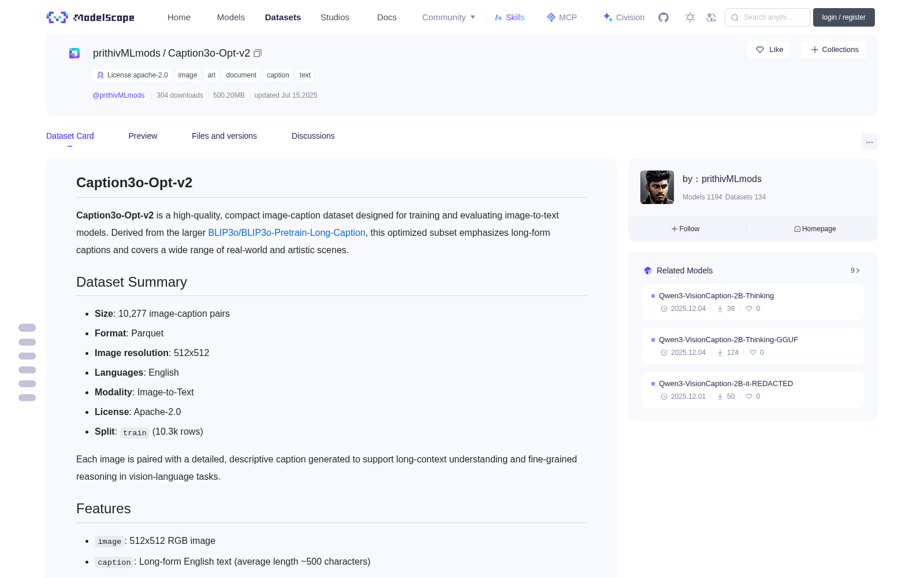Toggle the light/dark theme icon
Screen dimensions: 924x578
click(690, 17)
